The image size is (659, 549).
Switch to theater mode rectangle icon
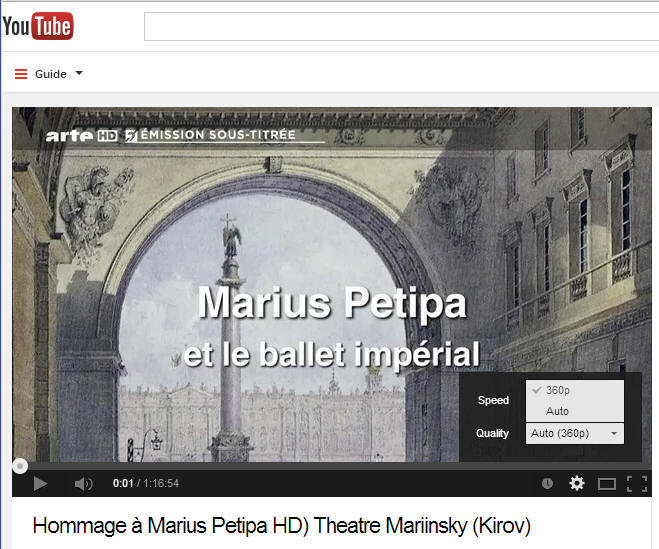[606, 484]
